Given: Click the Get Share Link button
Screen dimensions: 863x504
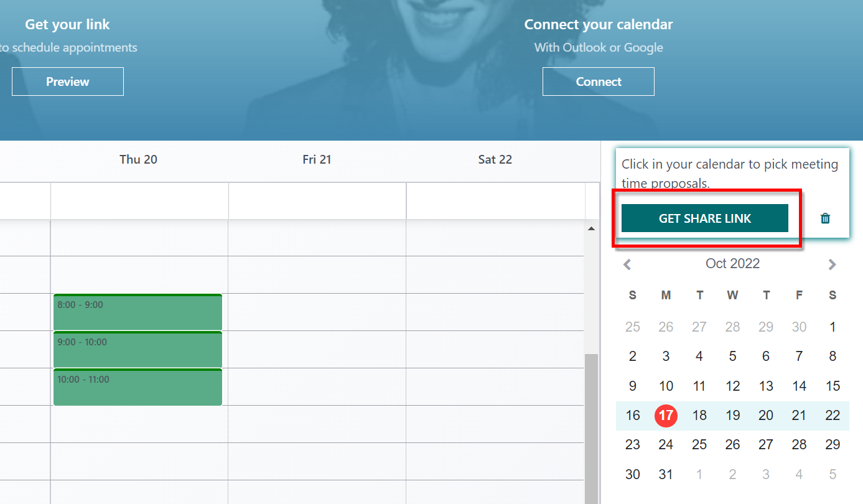Looking at the screenshot, I should (704, 218).
